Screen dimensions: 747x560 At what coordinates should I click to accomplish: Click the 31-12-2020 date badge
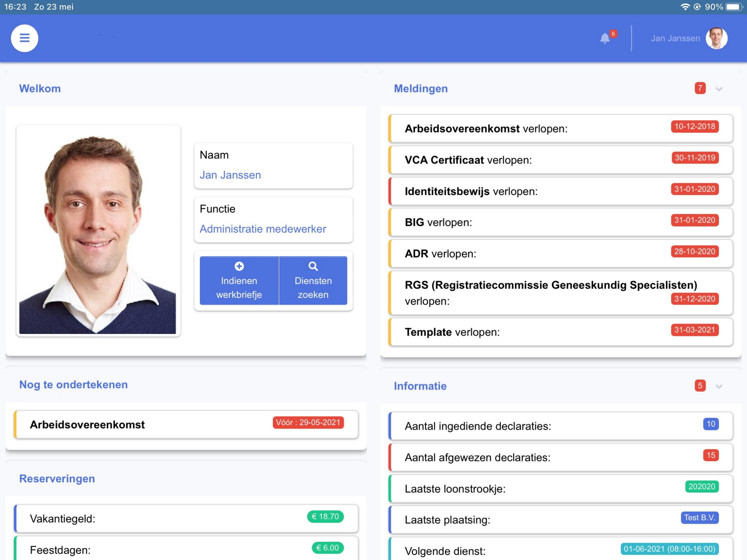pos(695,299)
